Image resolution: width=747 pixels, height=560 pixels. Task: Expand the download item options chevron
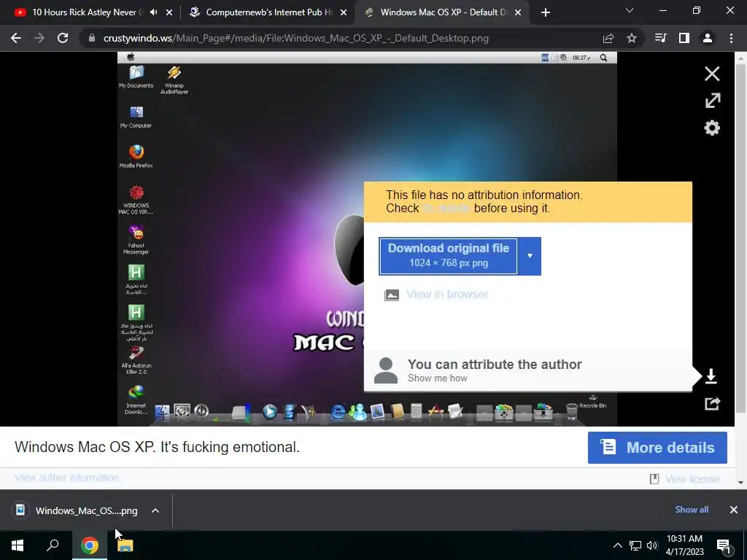(x=155, y=510)
